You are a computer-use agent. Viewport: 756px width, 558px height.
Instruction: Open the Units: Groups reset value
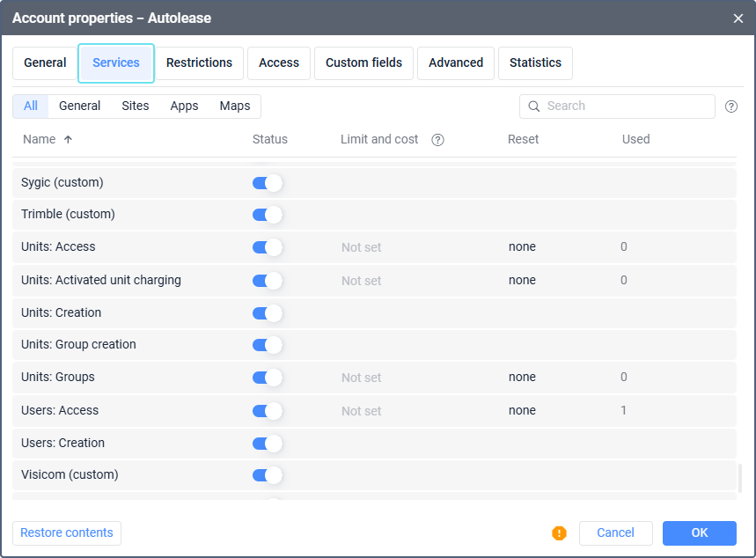pyautogui.click(x=522, y=378)
